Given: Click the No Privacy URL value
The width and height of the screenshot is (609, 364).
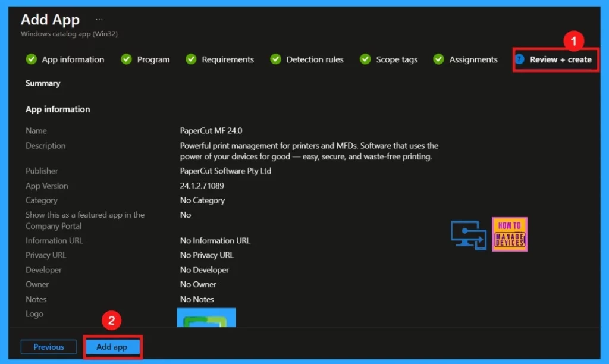Looking at the screenshot, I should 206,255.
